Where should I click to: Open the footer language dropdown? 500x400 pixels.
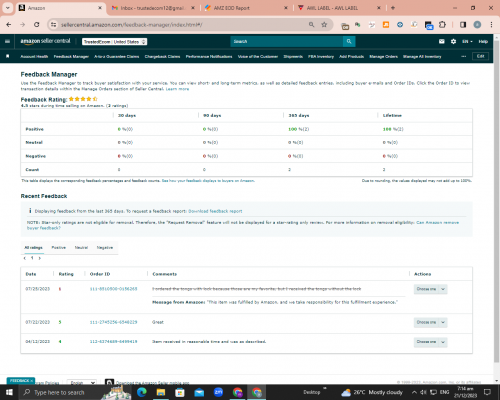tap(82, 382)
